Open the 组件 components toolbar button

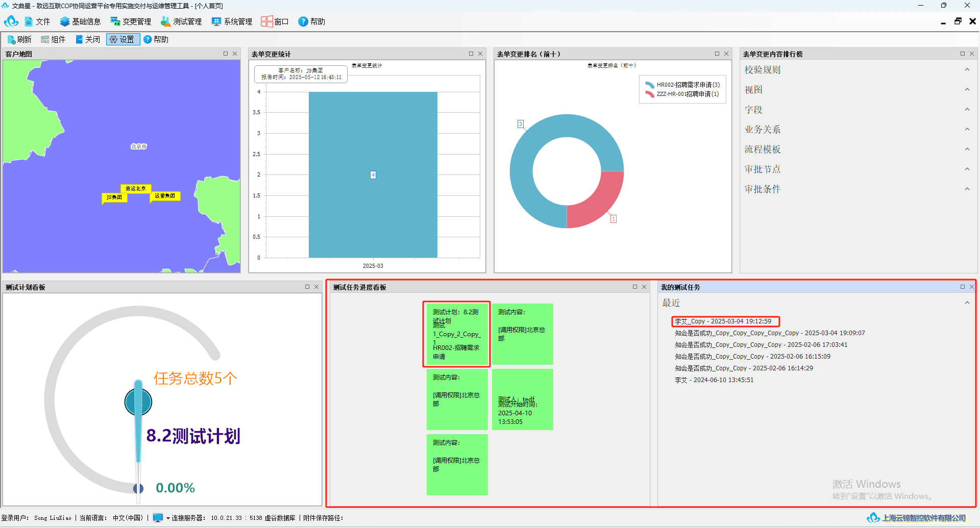(53, 40)
